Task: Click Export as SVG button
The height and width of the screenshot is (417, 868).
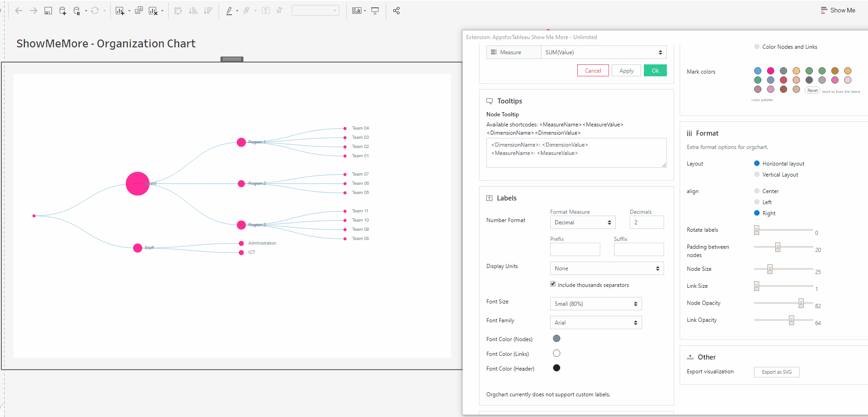Action: click(777, 372)
